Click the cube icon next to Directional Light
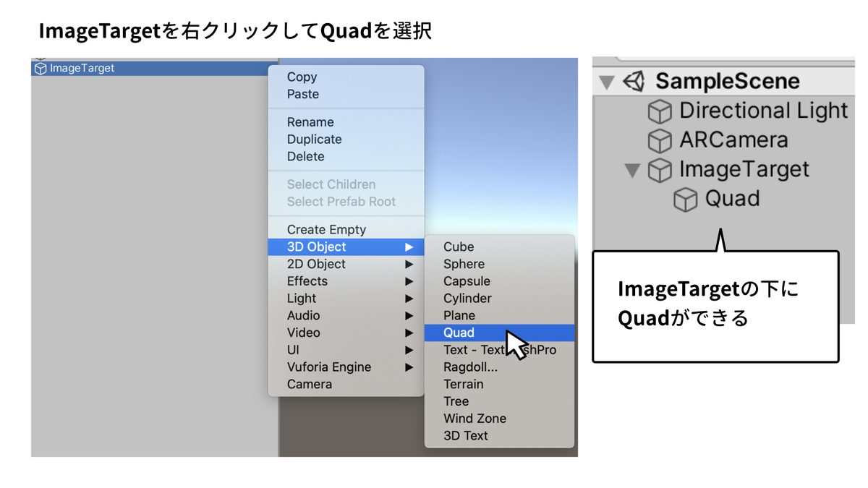This screenshot has width=868, height=488. pyautogui.click(x=660, y=111)
